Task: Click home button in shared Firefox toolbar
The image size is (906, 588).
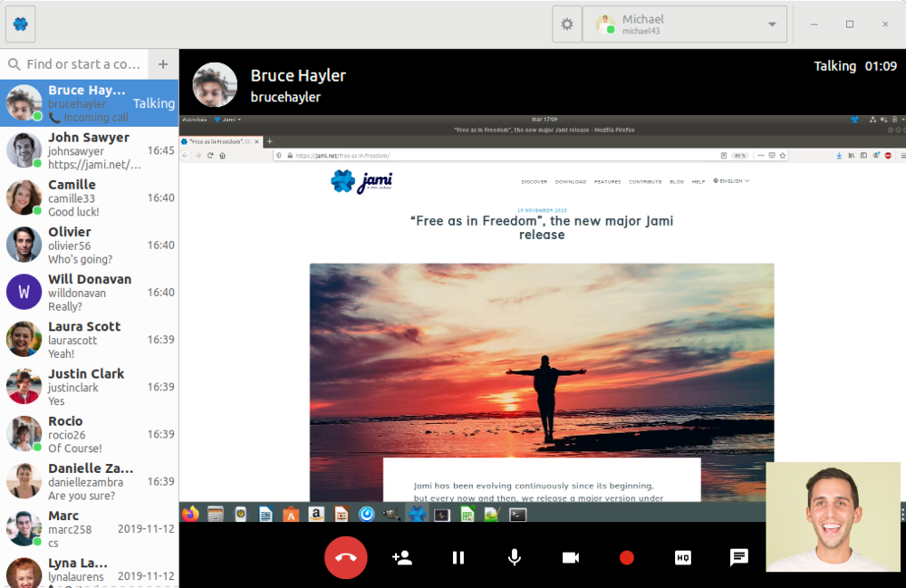Action: point(223,155)
